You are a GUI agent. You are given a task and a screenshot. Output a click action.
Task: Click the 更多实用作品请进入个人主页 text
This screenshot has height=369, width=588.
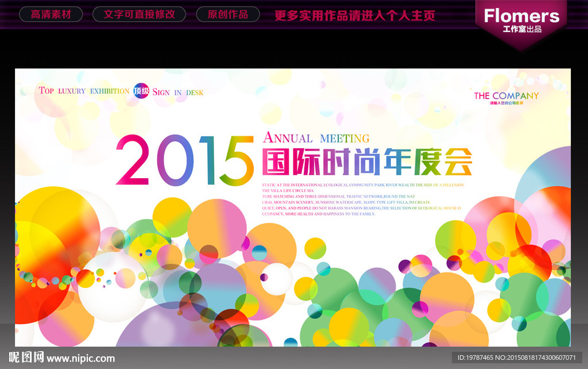(x=355, y=16)
